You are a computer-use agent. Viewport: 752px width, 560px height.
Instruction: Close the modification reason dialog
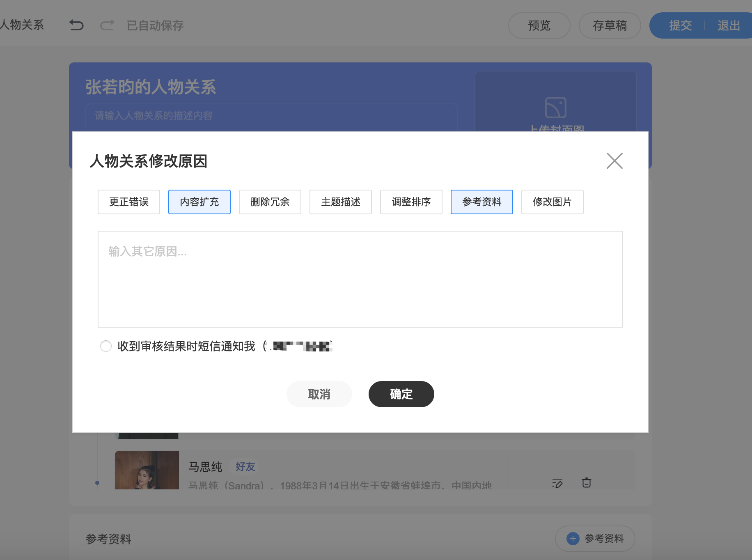(614, 161)
